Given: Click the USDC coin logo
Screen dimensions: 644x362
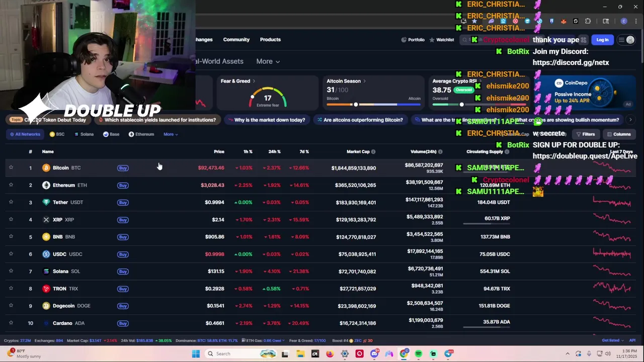Looking at the screenshot, I should [46, 254].
